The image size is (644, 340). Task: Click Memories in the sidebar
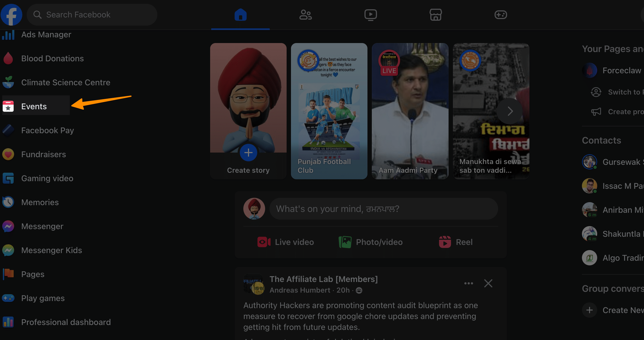[x=40, y=202]
